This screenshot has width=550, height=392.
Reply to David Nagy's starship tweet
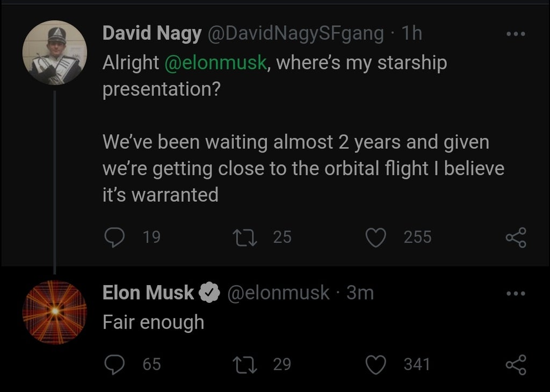(113, 236)
